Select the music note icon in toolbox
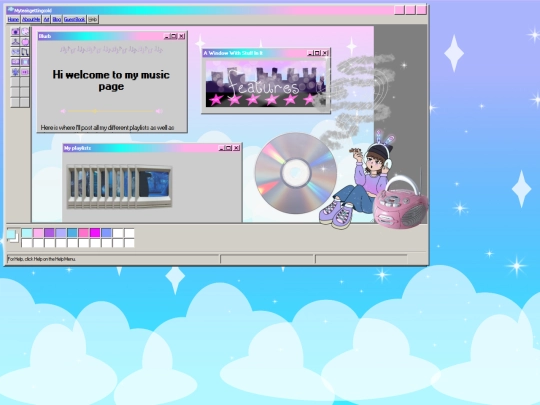540x405 pixels. pyautogui.click(x=25, y=52)
